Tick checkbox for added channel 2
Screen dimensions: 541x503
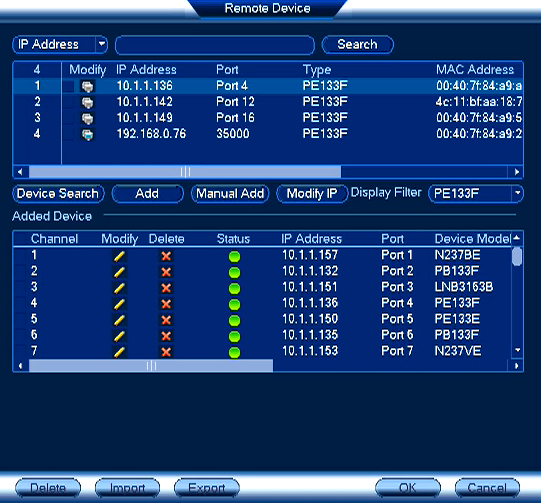[20, 272]
